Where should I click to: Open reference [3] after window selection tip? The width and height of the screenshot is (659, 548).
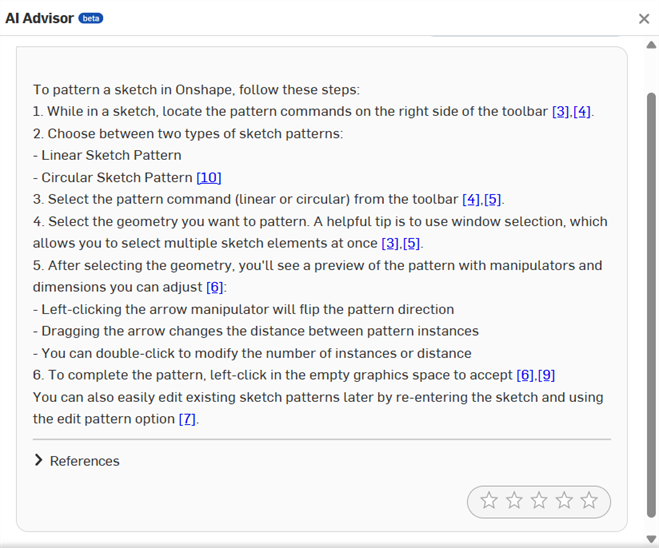pyautogui.click(x=391, y=243)
